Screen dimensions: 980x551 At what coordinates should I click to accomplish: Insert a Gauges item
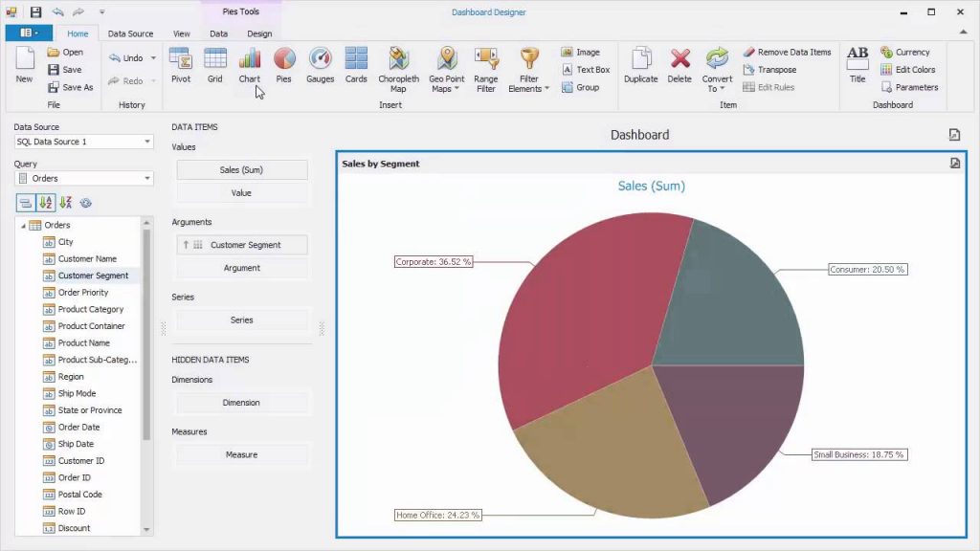pos(319,67)
